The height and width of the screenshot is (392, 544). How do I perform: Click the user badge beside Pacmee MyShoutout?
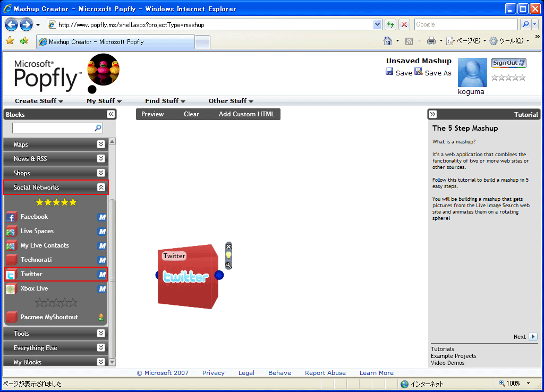(x=101, y=317)
